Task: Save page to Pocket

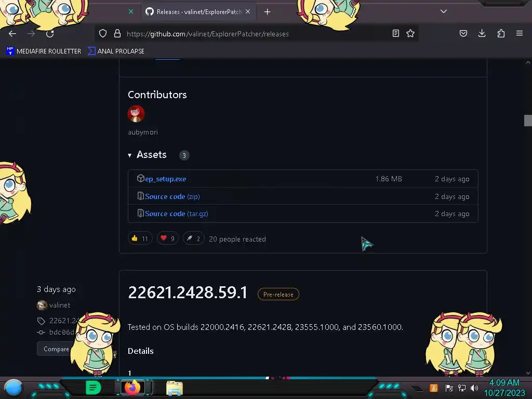Action: pos(463,33)
